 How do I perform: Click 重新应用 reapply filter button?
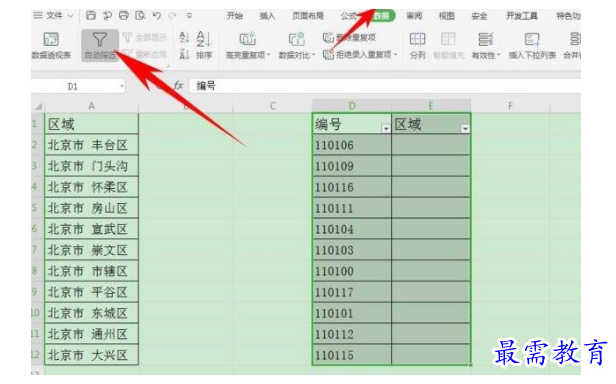click(145, 54)
